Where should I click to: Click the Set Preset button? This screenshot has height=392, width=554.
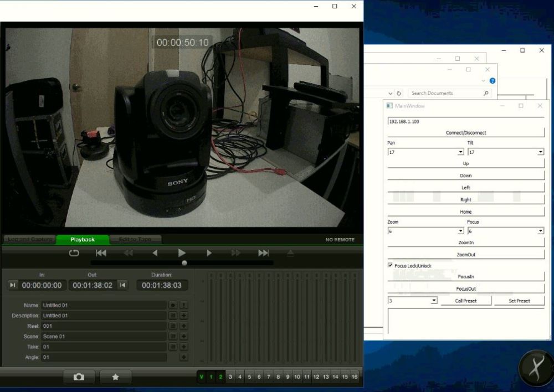point(519,301)
